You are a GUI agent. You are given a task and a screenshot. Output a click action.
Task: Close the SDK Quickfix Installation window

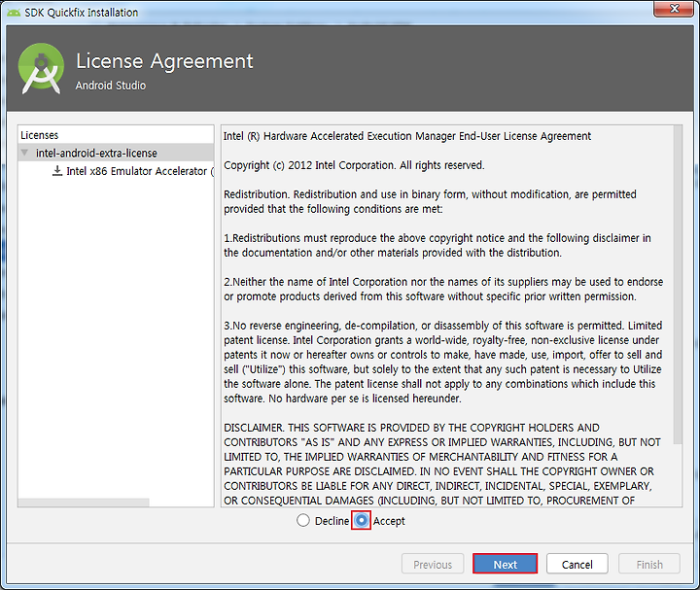point(675,8)
